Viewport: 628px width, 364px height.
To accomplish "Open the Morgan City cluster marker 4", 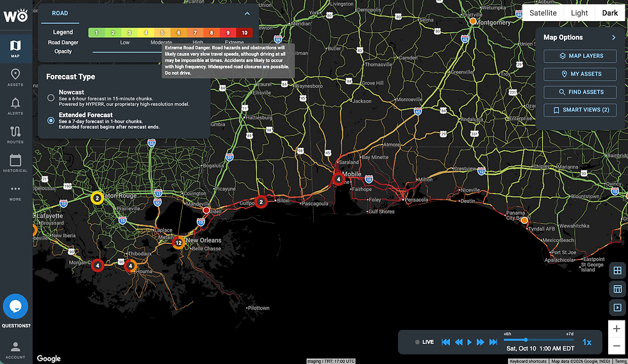I will click(97, 265).
